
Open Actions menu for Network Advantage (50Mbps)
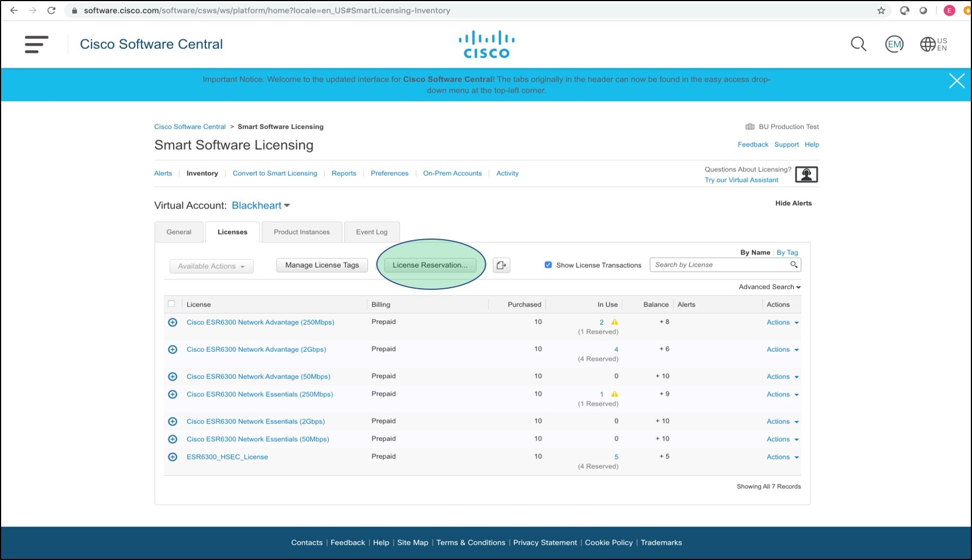coord(782,376)
